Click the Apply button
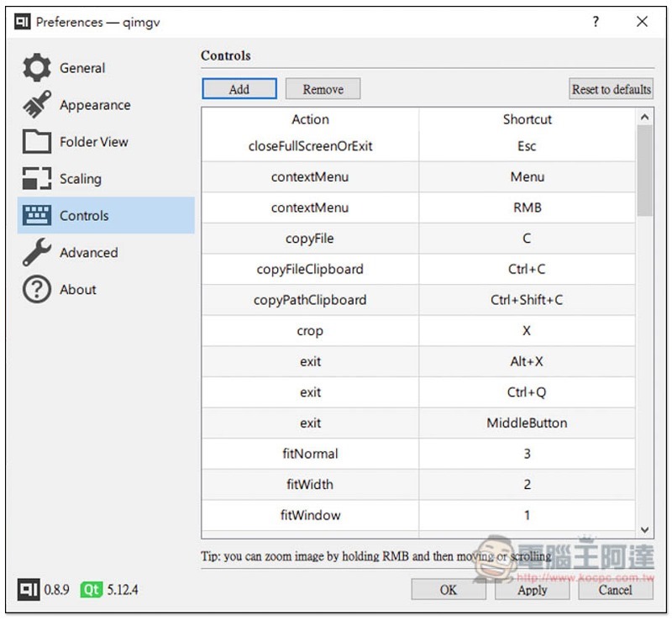Screen dimensions: 672x620 click(532, 590)
